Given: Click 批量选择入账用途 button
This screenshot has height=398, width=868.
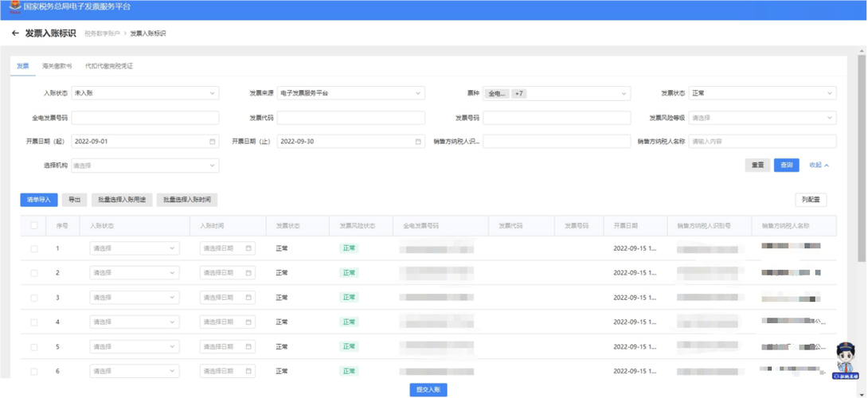Looking at the screenshot, I should pos(122,200).
